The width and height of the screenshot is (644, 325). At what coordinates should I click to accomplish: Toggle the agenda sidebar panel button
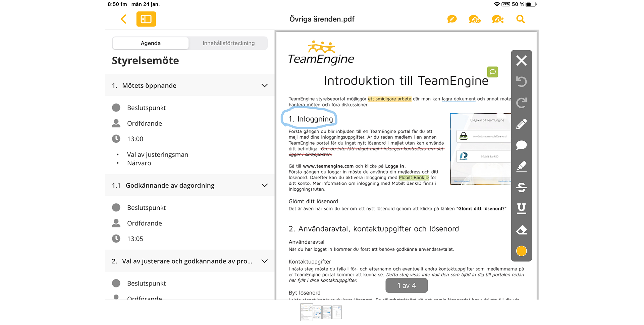tap(146, 19)
